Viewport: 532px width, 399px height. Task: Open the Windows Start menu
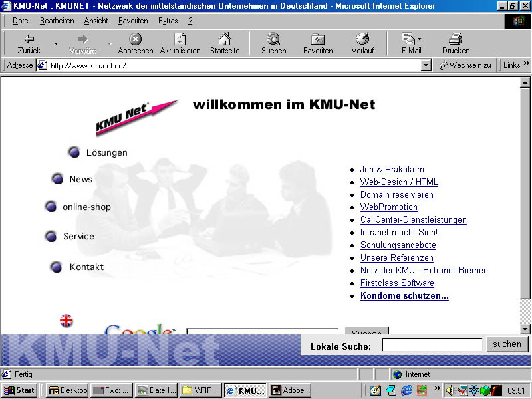(x=19, y=390)
